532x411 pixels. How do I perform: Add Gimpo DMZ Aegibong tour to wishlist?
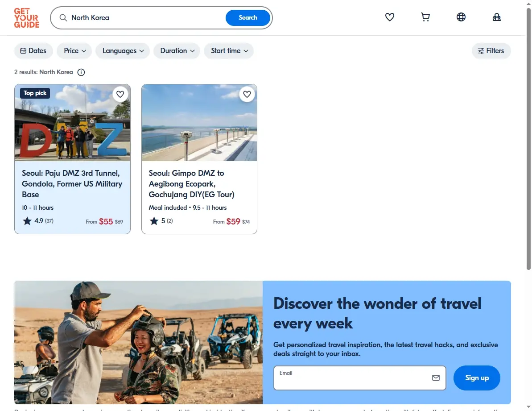point(247,94)
